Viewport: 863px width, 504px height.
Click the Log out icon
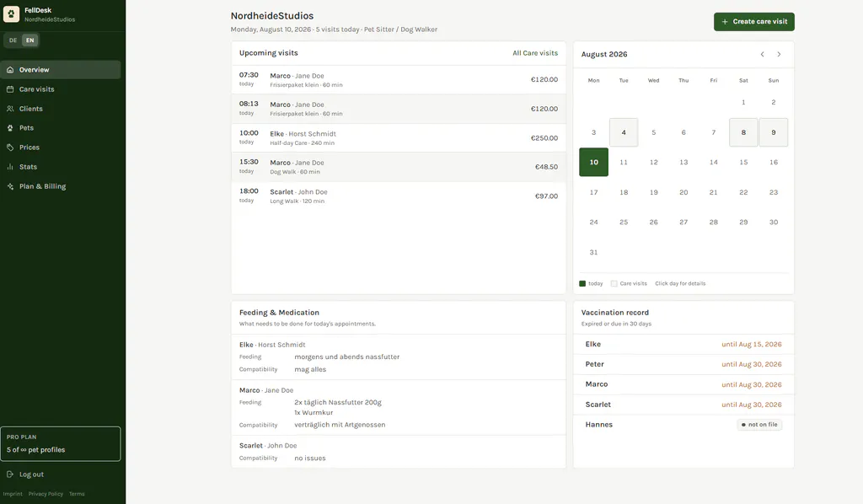click(x=10, y=475)
